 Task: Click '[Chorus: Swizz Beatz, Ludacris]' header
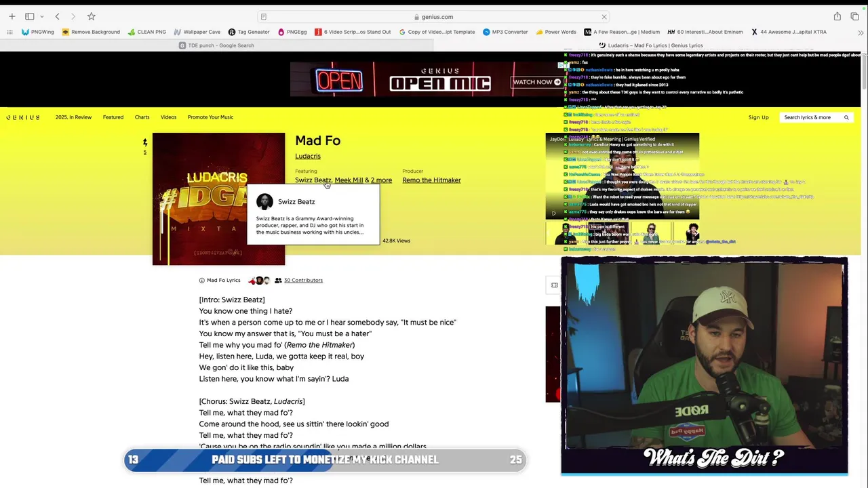[x=252, y=401]
